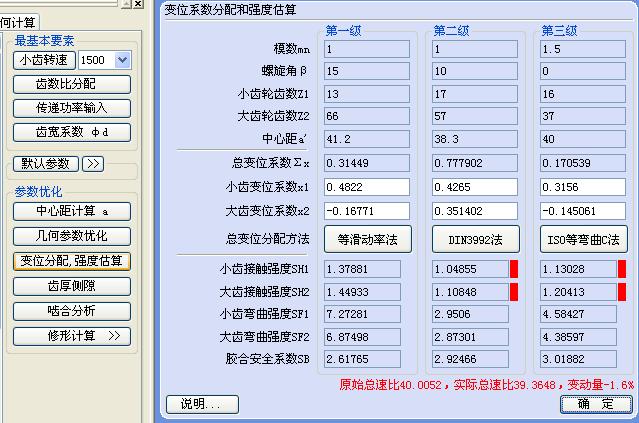Click the second-stage x1 field, 0.4265

tap(475, 187)
